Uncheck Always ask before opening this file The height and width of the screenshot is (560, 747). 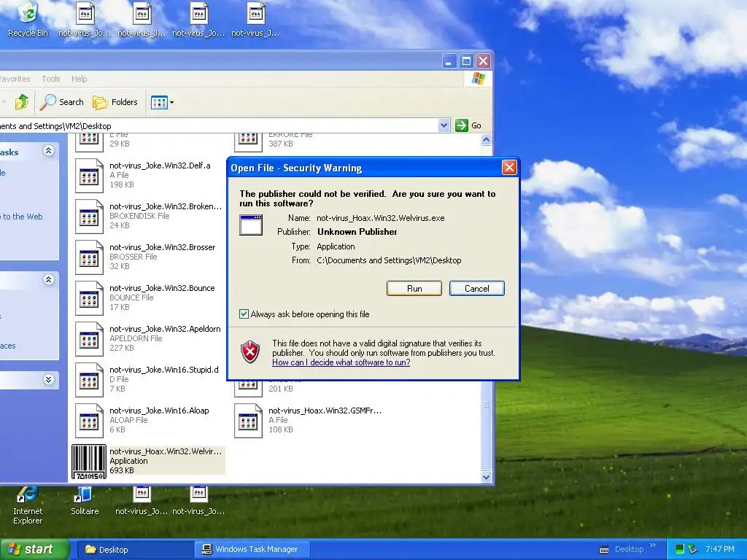[244, 314]
